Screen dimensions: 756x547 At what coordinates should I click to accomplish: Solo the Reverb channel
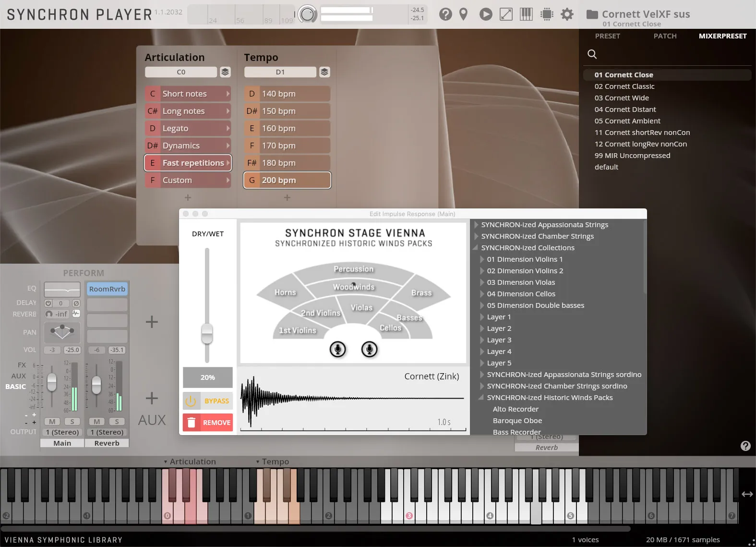coord(117,422)
